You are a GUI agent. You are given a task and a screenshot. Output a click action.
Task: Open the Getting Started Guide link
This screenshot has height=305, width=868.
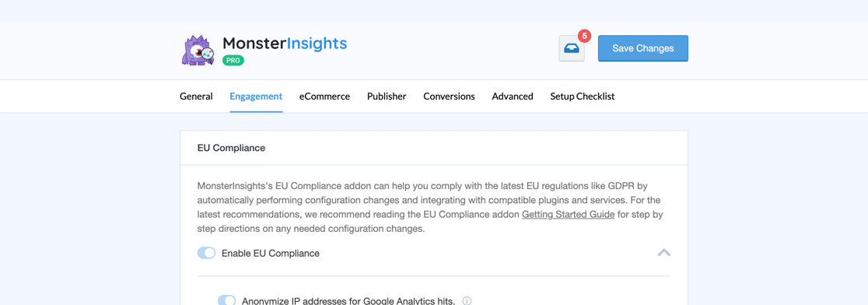click(x=569, y=214)
